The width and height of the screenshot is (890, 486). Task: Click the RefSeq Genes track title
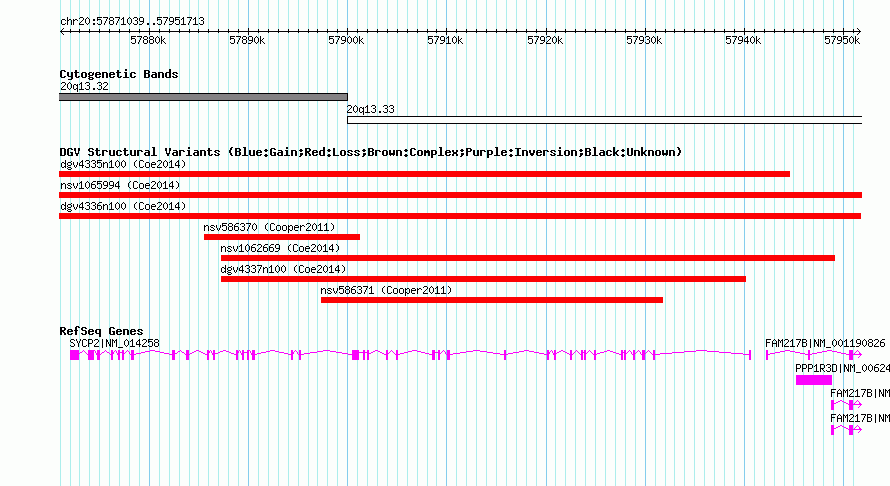point(102,331)
